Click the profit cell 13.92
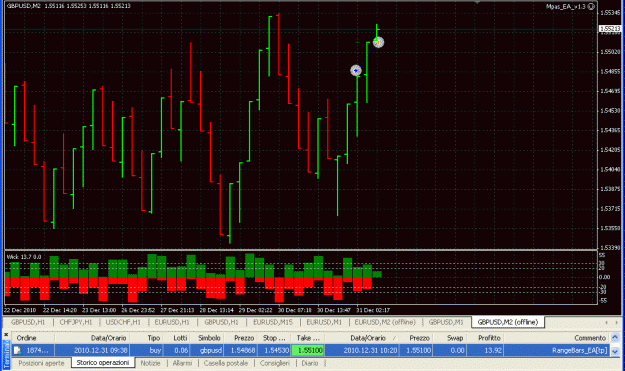 493,351
